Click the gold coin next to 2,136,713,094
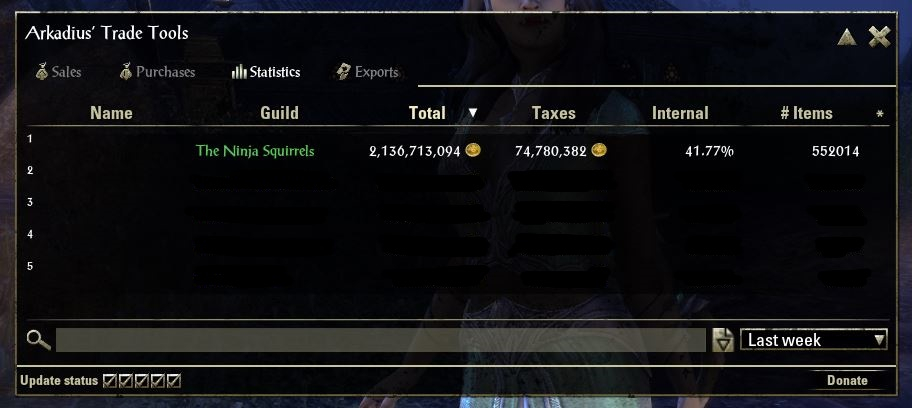 473,151
